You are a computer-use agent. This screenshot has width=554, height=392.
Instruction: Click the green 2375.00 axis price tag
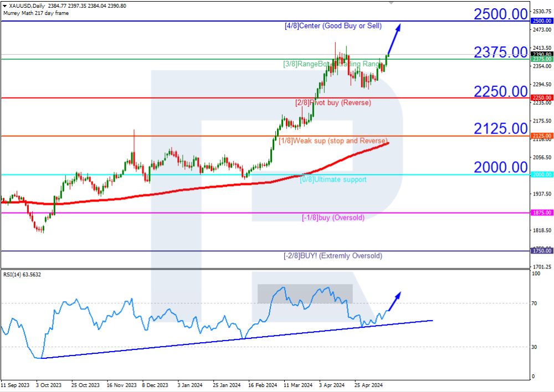541,59
